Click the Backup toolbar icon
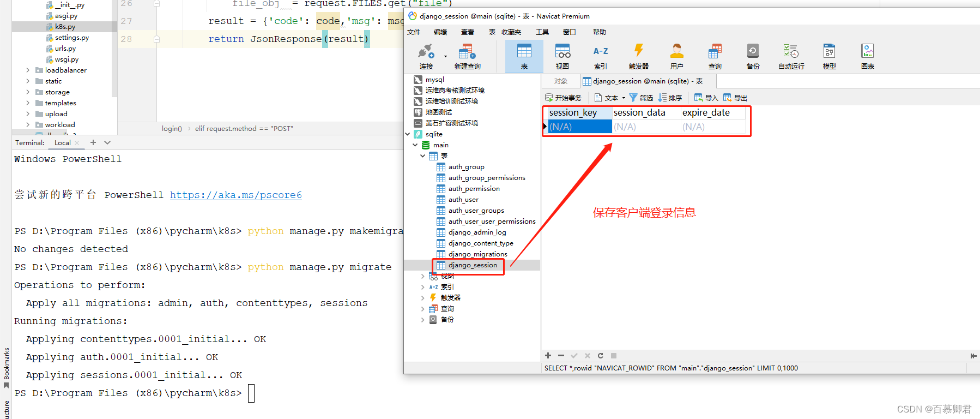Viewport: 980px width, 419px height. [753, 57]
